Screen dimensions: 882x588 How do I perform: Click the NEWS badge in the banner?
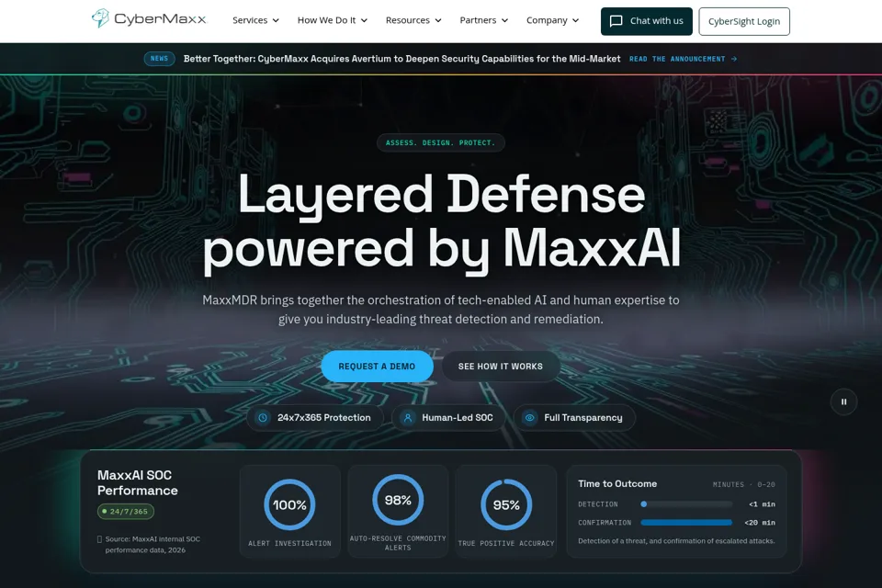pos(159,59)
